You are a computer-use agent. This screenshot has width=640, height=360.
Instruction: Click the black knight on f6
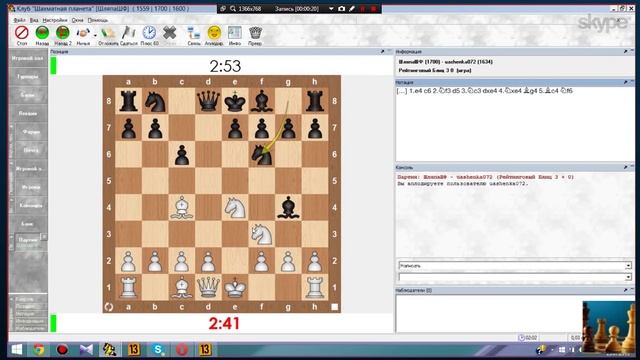coord(262,154)
